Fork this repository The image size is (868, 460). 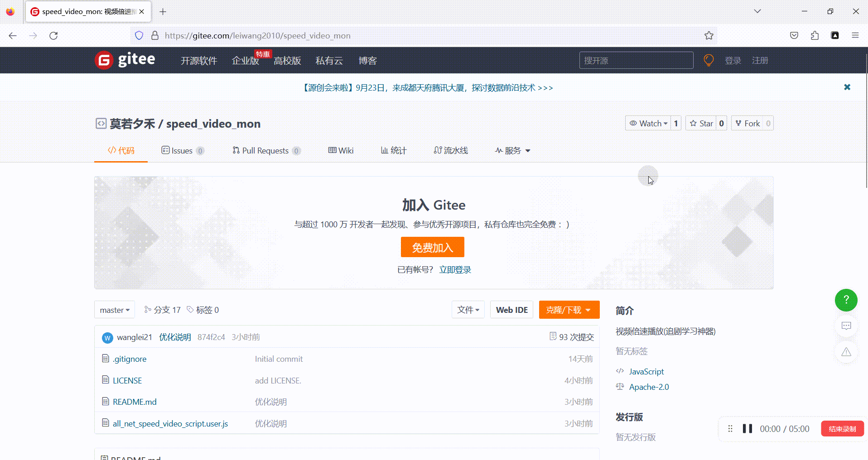tap(747, 123)
